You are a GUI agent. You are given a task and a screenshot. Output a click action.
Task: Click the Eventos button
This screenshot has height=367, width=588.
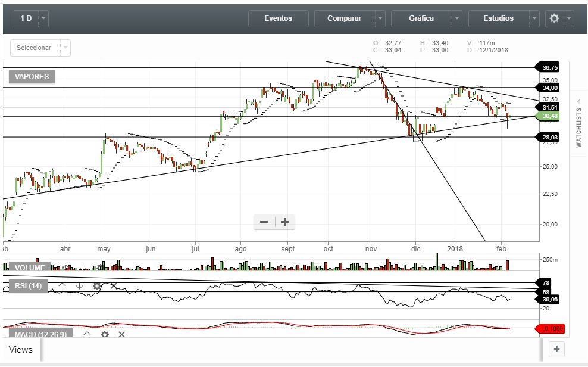point(278,18)
